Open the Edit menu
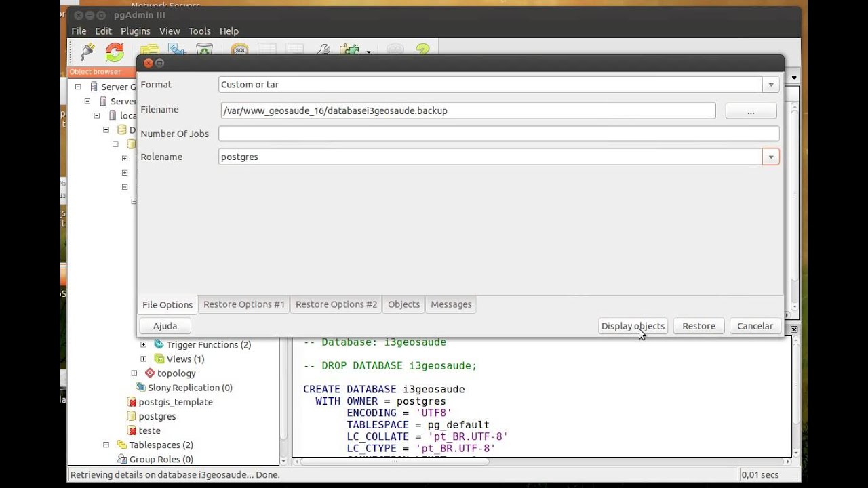Screen dimensions: 868x488 [103, 31]
